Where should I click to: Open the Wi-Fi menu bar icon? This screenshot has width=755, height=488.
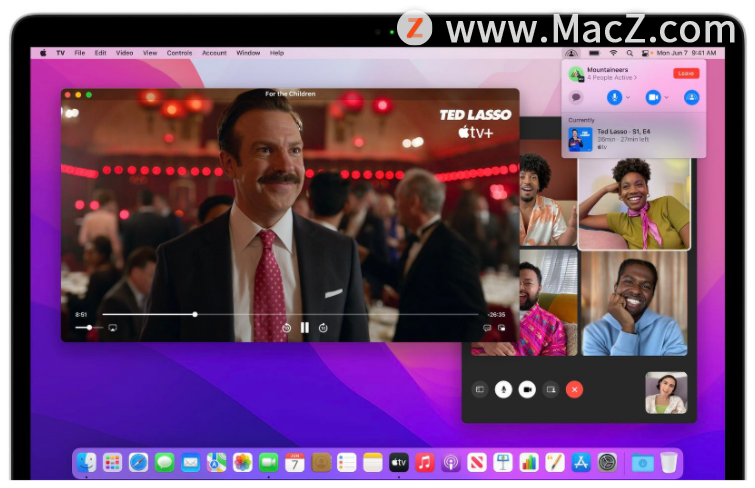[x=613, y=53]
